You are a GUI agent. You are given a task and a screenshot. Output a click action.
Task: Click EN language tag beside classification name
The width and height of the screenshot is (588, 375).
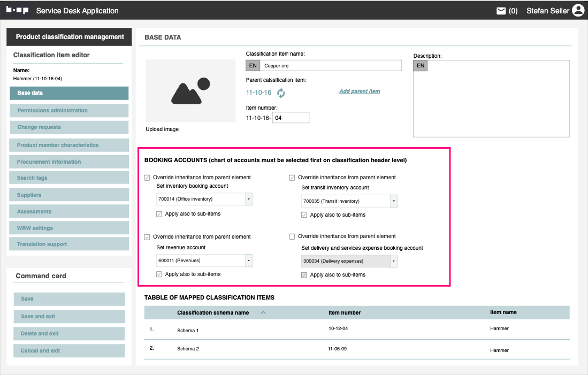click(x=253, y=66)
